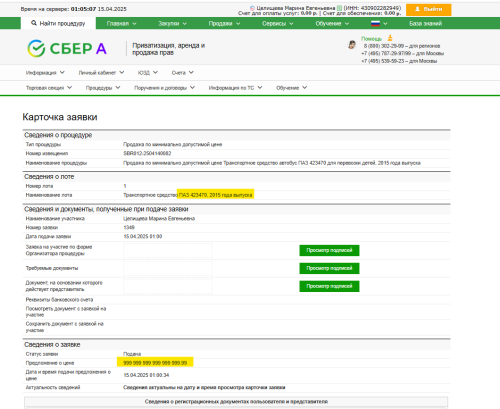Image resolution: width=500 pixels, height=409 pixels.
Task: Click the user icon on Выйти button
Action: pyautogui.click(x=417, y=9)
